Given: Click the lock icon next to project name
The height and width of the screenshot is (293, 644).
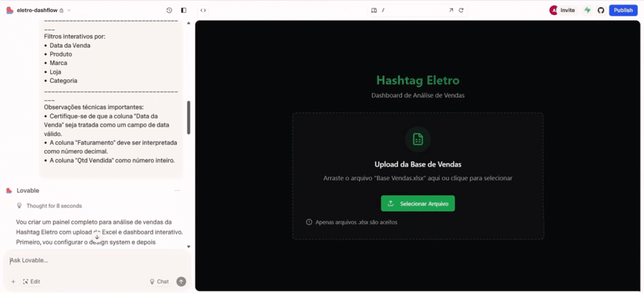Looking at the screenshot, I should coord(61,10).
